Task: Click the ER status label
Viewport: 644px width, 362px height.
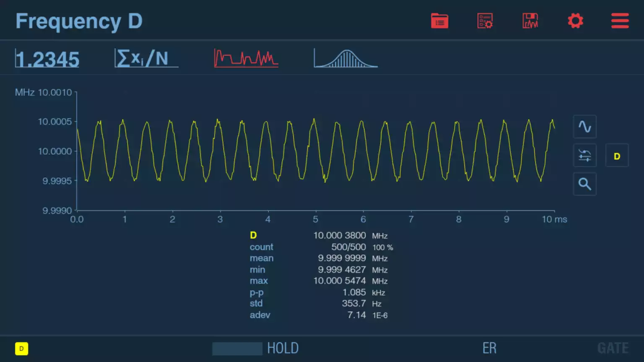Action: (x=489, y=348)
